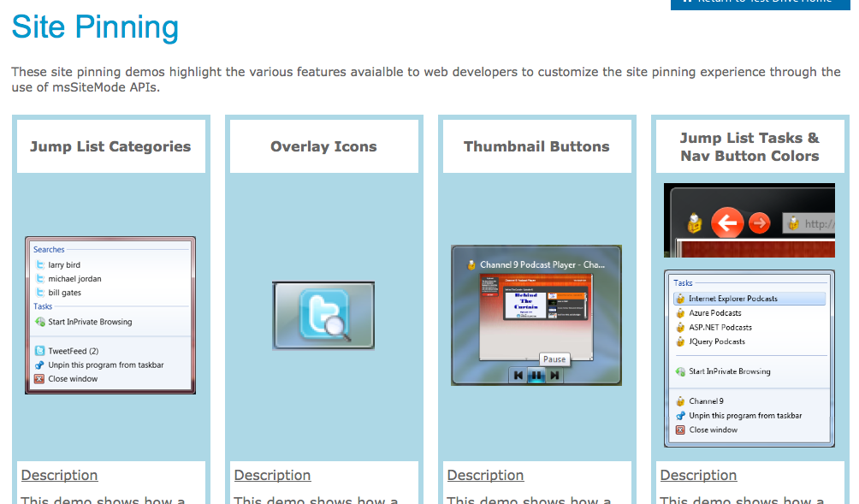Viewport: 859px width, 504px height.
Task: Click the Searches category label
Action: click(x=49, y=249)
